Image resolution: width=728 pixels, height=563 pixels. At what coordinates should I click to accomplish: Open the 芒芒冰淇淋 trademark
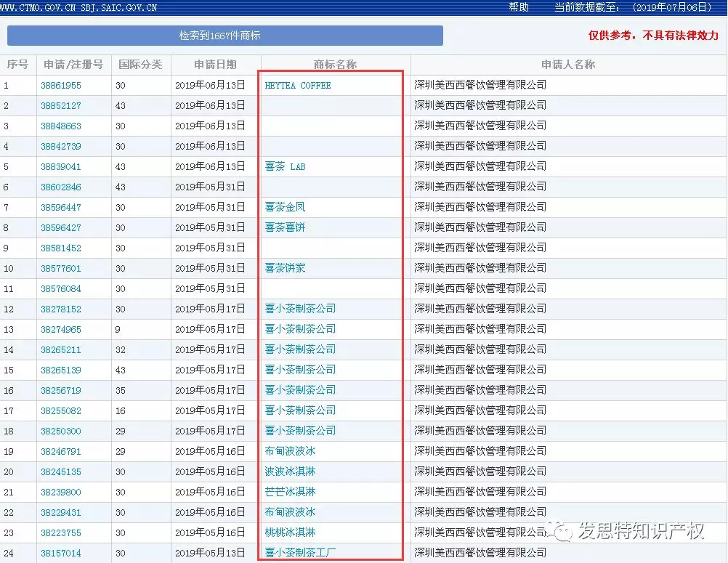290,492
